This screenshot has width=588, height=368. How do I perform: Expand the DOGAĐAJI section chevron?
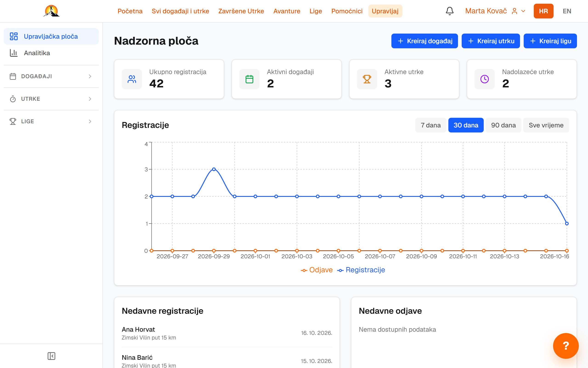(90, 76)
